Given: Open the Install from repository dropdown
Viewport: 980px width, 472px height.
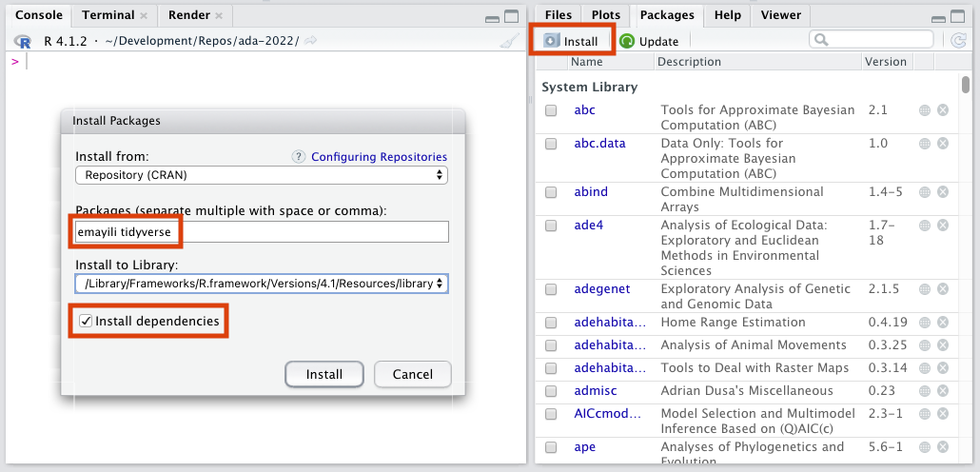Looking at the screenshot, I should tap(261, 175).
